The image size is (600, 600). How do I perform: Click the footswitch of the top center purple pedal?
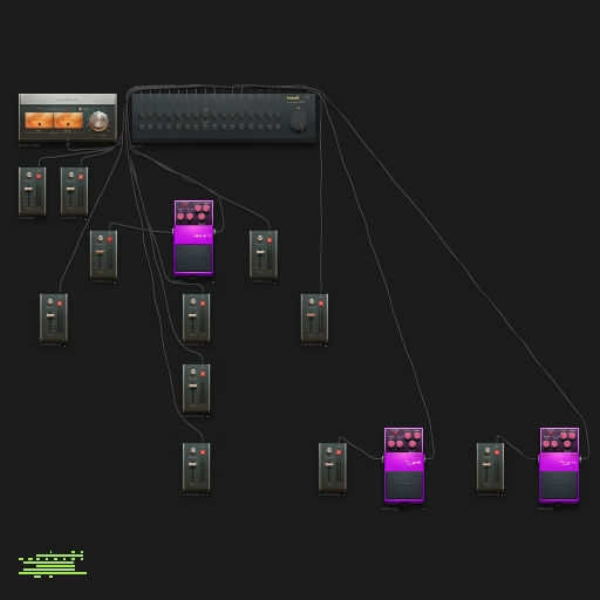click(194, 258)
